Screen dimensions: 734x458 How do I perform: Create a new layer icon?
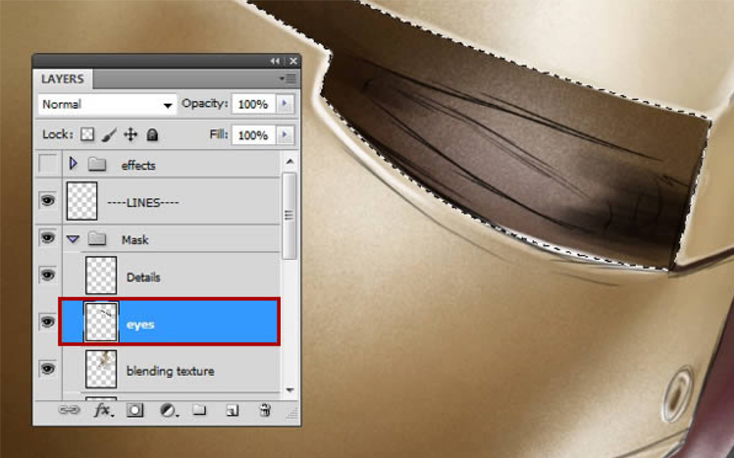click(232, 411)
